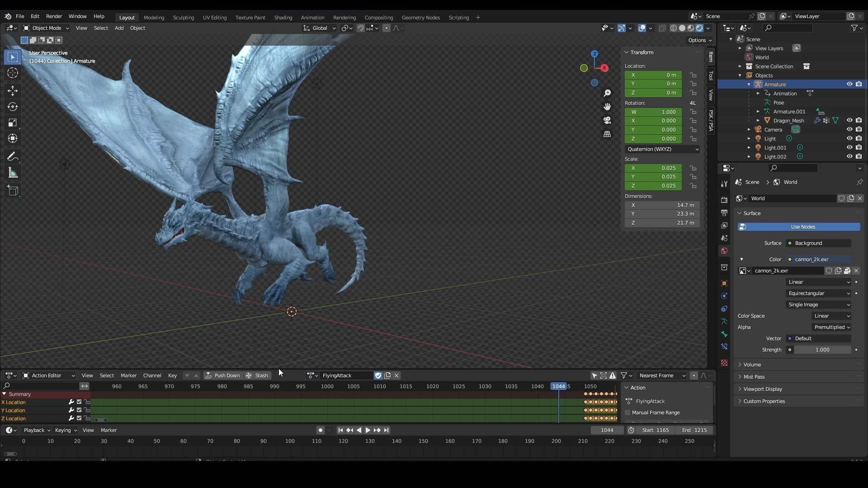Viewport: 868px width, 488px height.
Task: Toggle X Location channel mute checkbox
Action: tap(79, 402)
